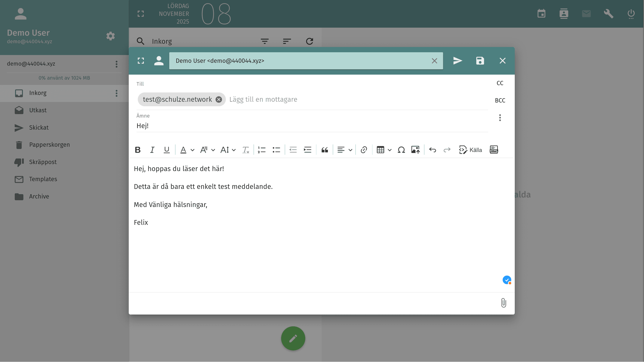This screenshot has height=362, width=644.
Task: Insert a link into the message body
Action: click(x=364, y=150)
